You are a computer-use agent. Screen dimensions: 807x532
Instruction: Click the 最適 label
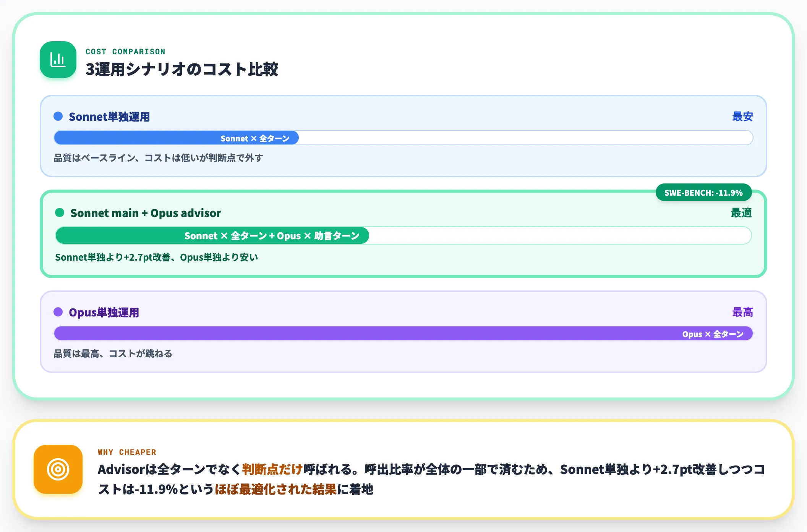741,213
